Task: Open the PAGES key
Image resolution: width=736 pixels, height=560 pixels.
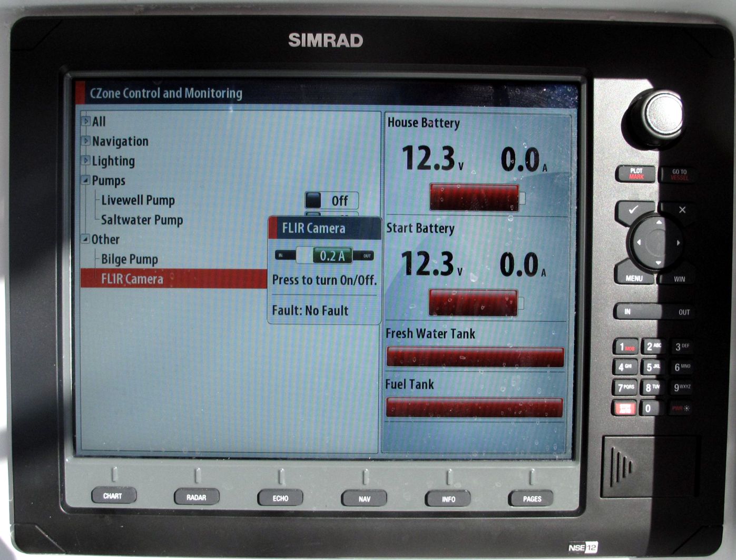Action: pos(532,498)
